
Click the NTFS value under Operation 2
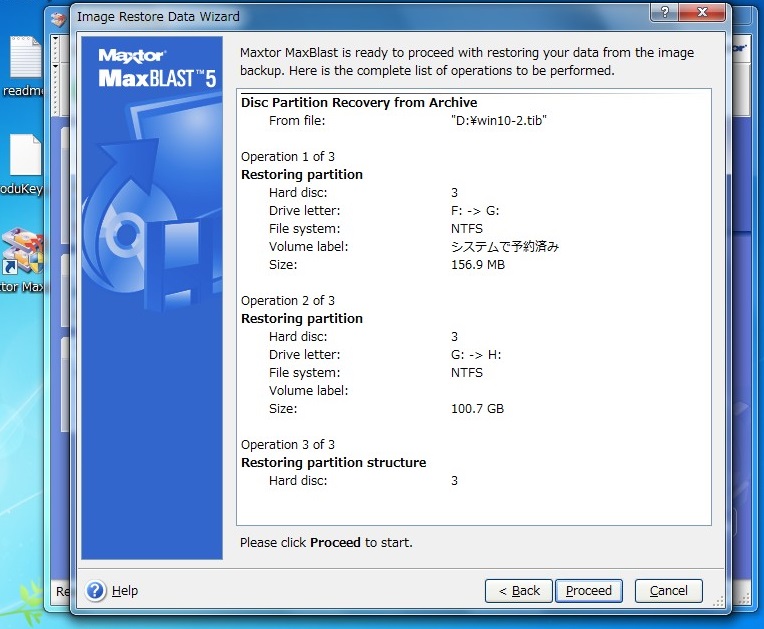(x=467, y=372)
